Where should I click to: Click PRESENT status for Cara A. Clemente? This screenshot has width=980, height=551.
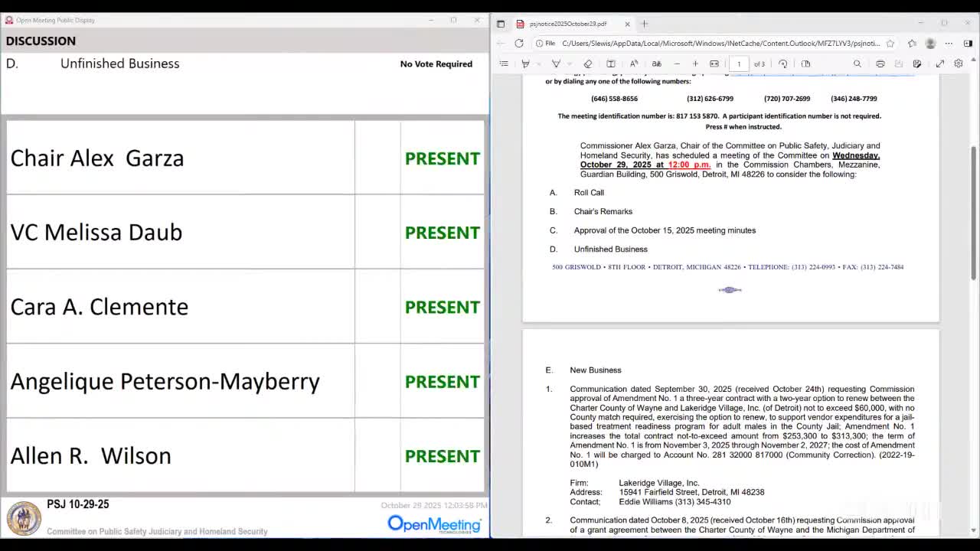443,307
